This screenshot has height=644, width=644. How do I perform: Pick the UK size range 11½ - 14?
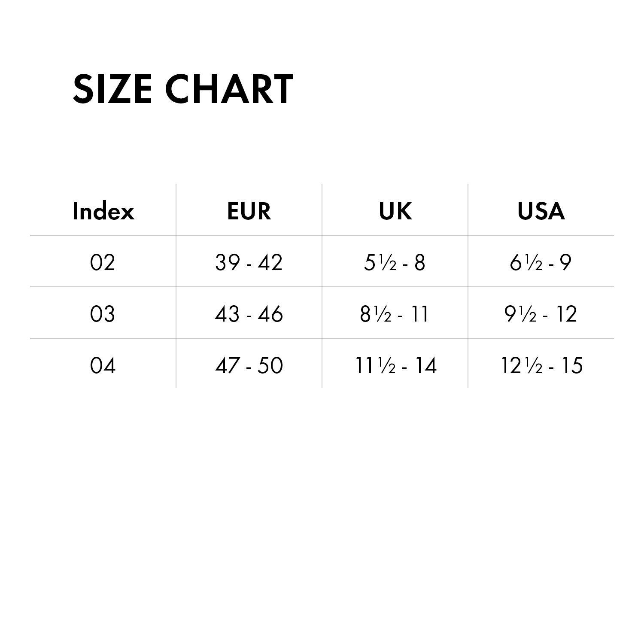pos(396,365)
